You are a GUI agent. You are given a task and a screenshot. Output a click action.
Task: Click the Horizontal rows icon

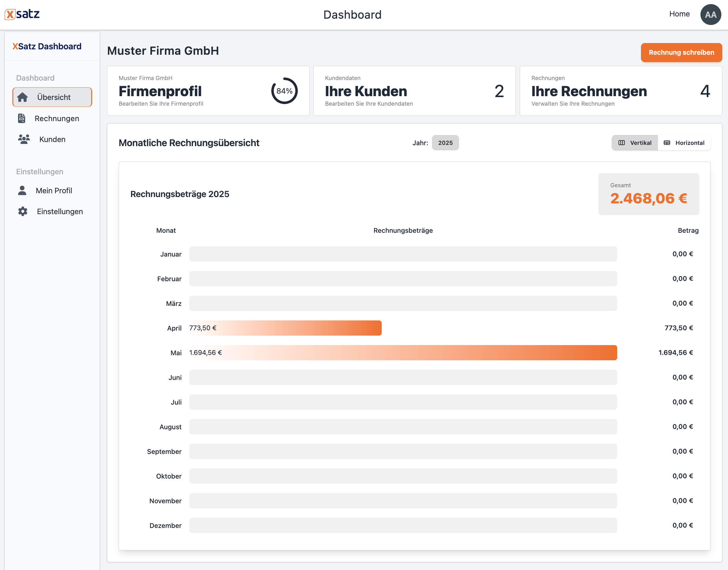click(x=667, y=143)
